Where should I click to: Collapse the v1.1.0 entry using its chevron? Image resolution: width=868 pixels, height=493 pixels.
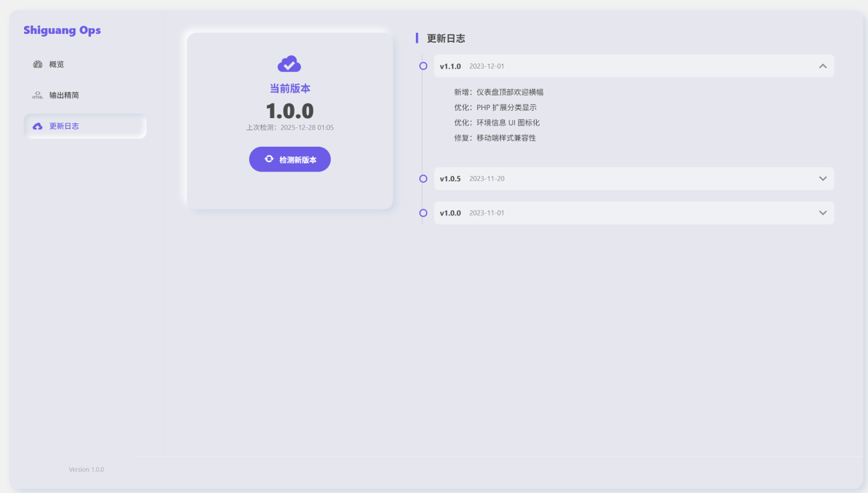(823, 66)
